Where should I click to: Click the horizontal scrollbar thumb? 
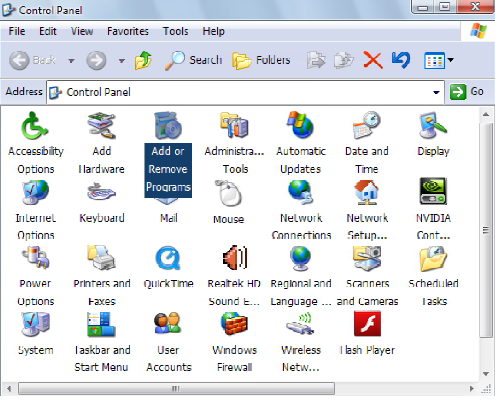click(176, 389)
